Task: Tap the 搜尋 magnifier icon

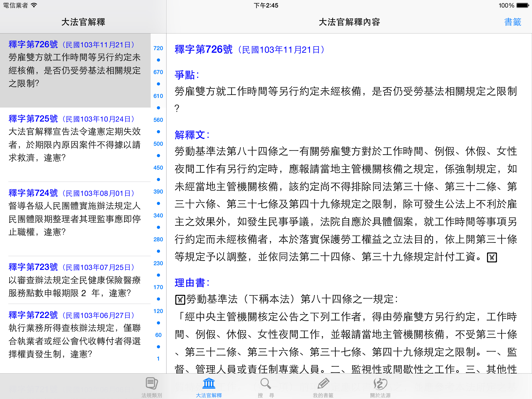Action: tap(266, 383)
